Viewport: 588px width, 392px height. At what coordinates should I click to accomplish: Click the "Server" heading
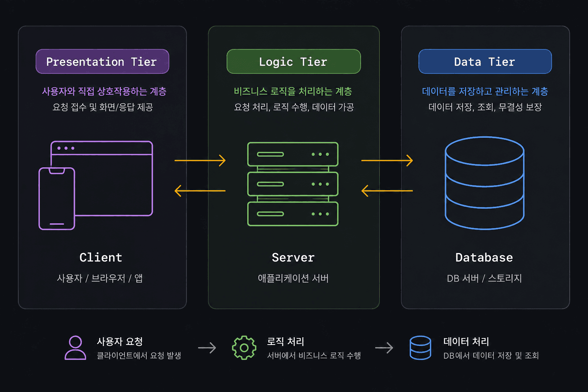point(293,257)
